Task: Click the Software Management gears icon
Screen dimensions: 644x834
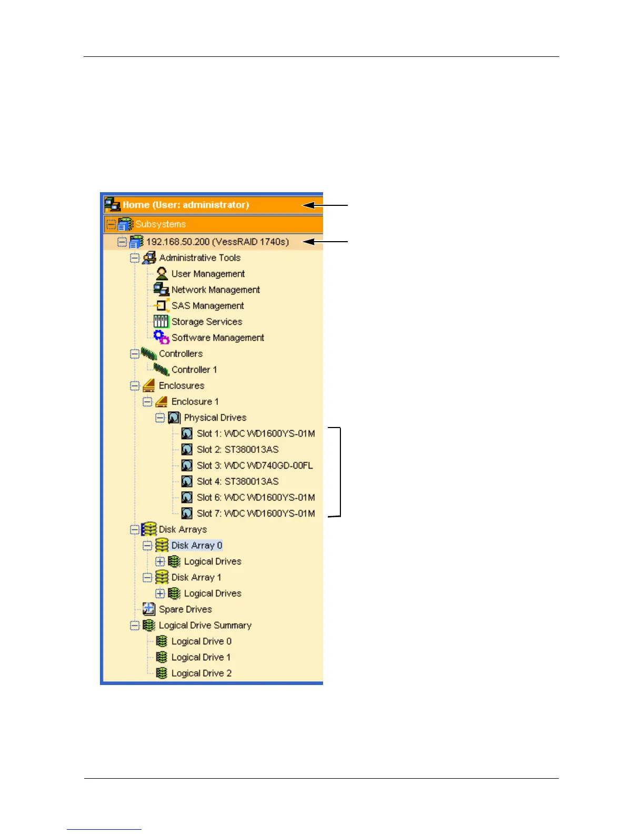Action: point(162,337)
